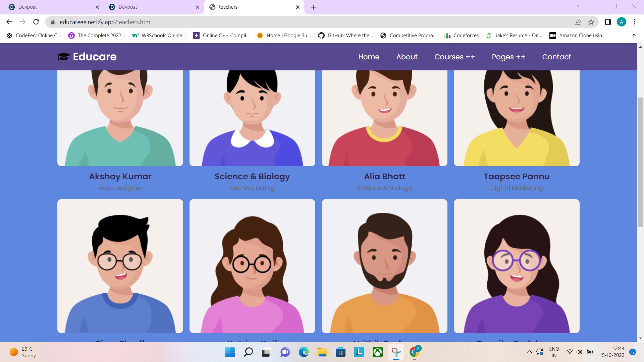Expand the Pages ++ dropdown menu
The width and height of the screenshot is (644, 362).
click(x=508, y=57)
